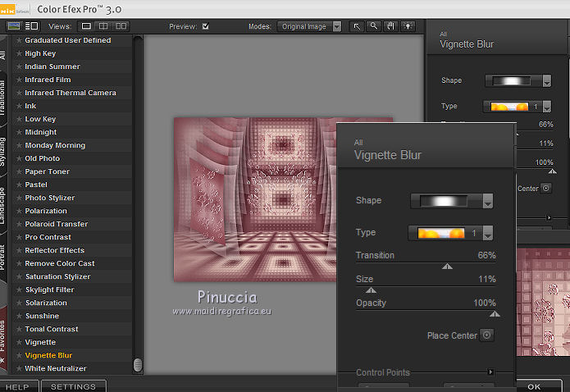This screenshot has height=392, width=570.
Task: Open the Type dropdown in zoomed panel
Action: [x=487, y=234]
